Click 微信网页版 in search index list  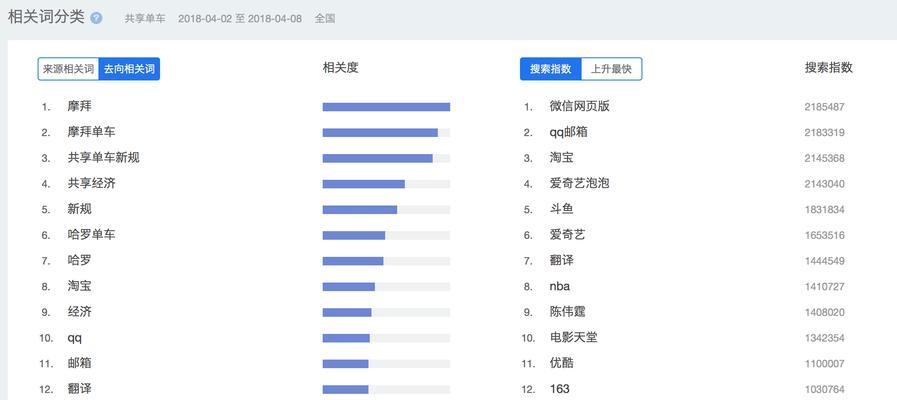click(x=580, y=106)
